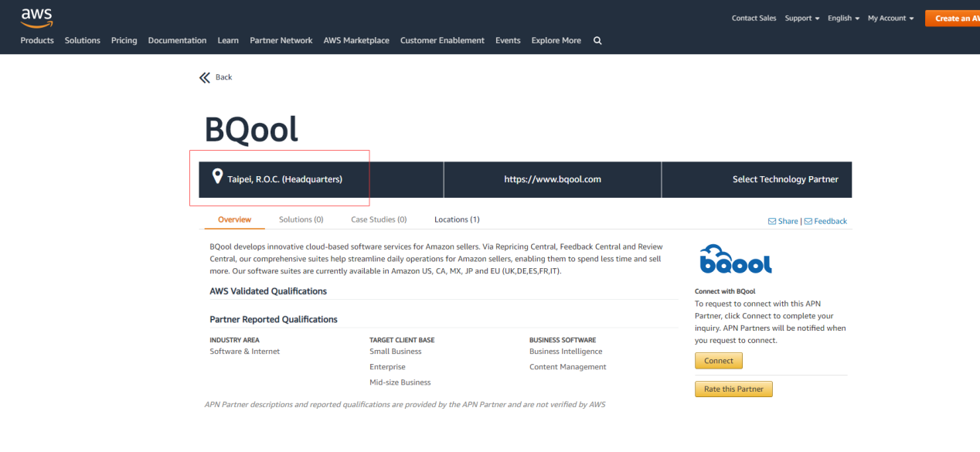Click the INDUSTRY AREA label
Image resolution: width=980 pixels, height=452 pixels.
tap(235, 340)
